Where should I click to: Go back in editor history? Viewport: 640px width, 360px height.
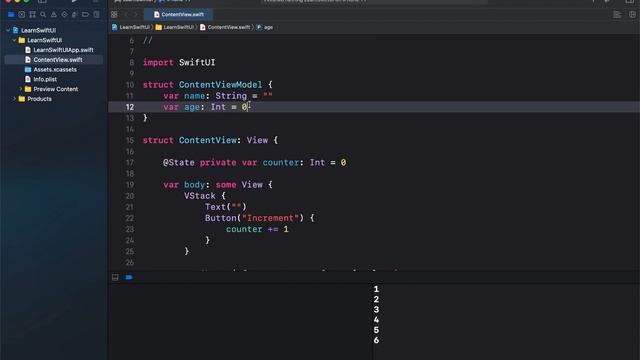(126, 15)
